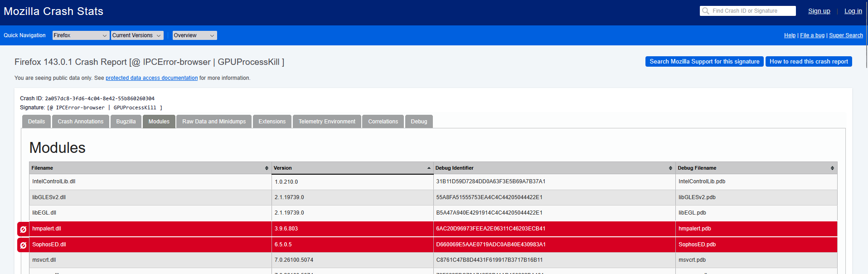Click debug identifier B5A47A940E4291914C4C44205044422E1

coord(490,213)
